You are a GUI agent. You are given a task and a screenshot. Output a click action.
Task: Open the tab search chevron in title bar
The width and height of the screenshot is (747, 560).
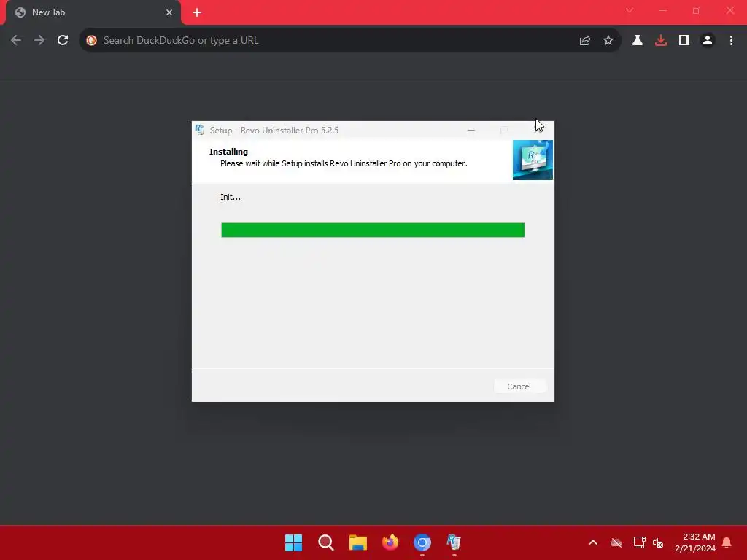(x=630, y=10)
